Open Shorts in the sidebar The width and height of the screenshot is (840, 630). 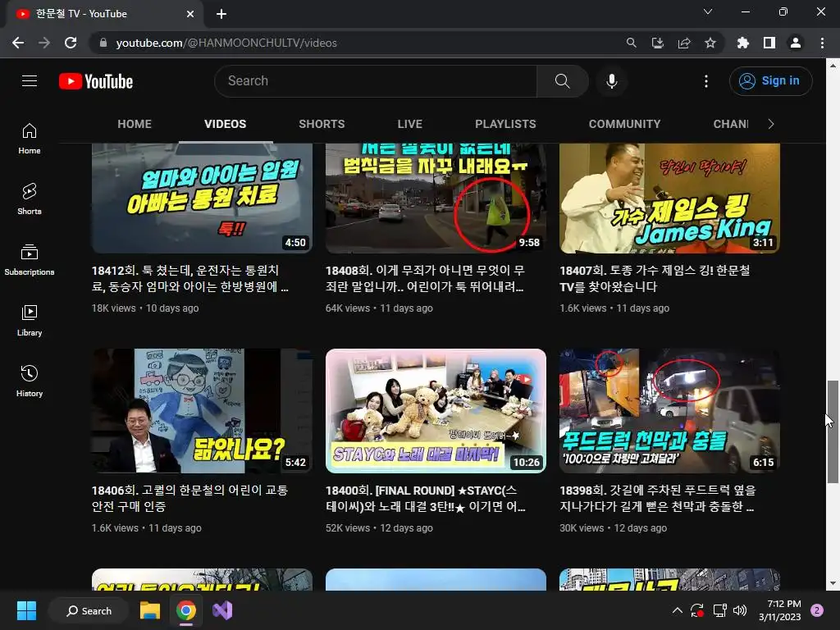click(30, 199)
